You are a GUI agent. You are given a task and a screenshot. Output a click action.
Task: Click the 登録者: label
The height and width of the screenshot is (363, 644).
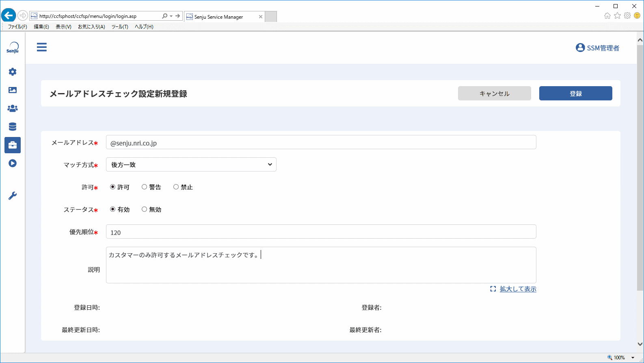point(372,308)
